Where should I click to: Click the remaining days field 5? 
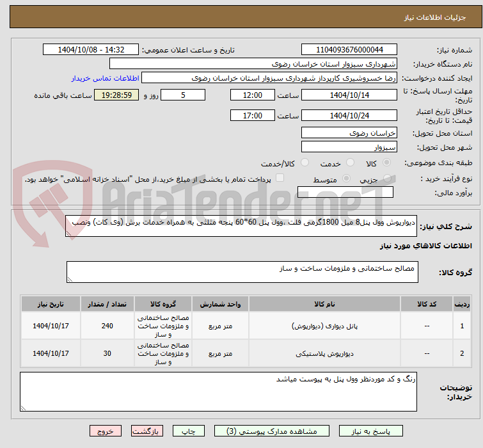183,95
